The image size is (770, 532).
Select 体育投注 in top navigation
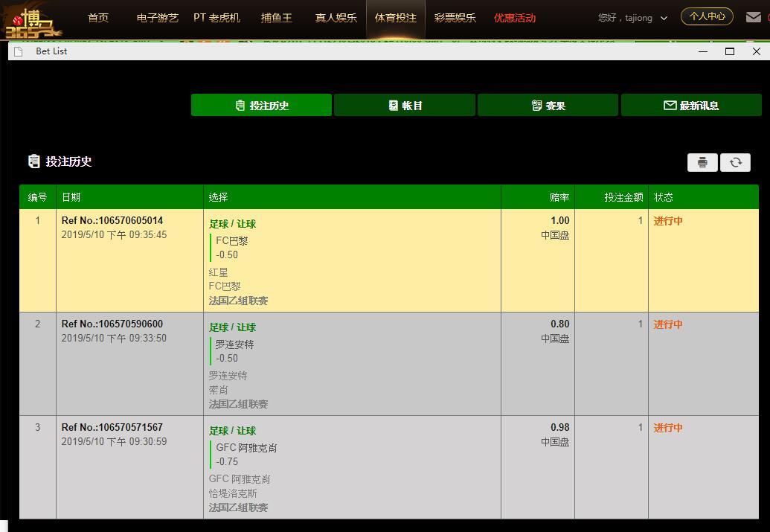(395, 18)
